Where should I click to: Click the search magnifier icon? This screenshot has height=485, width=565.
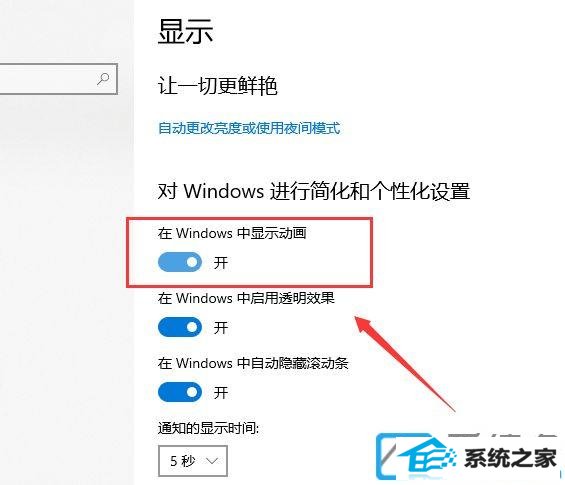click(103, 79)
